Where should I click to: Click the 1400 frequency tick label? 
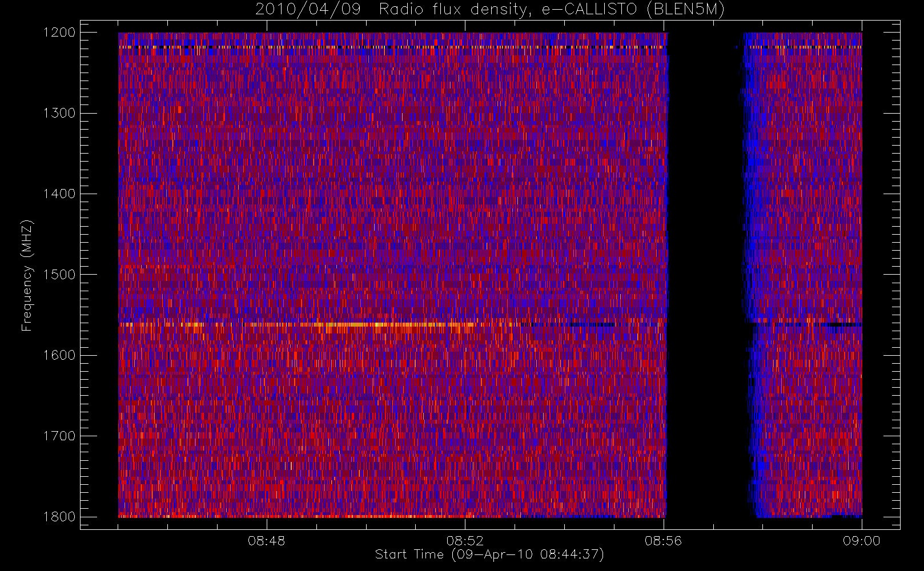[59, 194]
